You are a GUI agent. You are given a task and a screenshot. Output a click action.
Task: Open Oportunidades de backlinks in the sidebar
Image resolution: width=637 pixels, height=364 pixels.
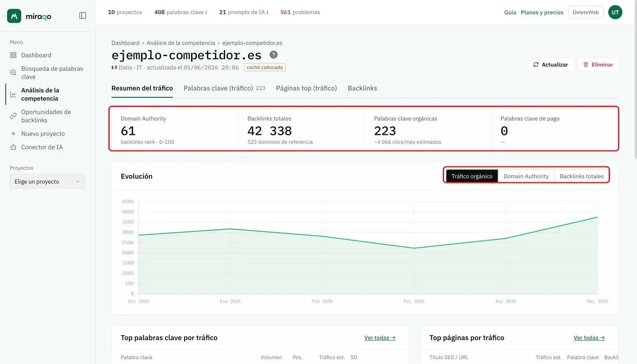pos(46,116)
